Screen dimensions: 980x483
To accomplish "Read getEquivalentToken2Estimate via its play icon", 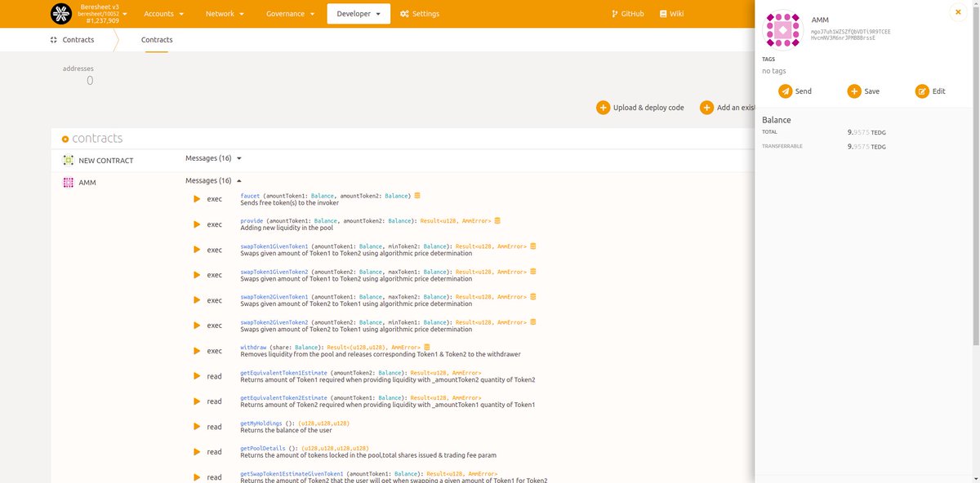I will (x=197, y=401).
